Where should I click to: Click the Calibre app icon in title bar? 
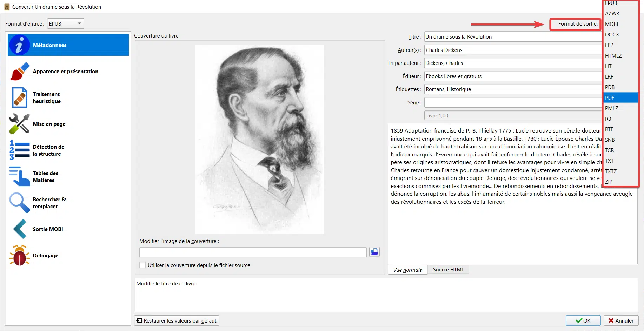7,7
